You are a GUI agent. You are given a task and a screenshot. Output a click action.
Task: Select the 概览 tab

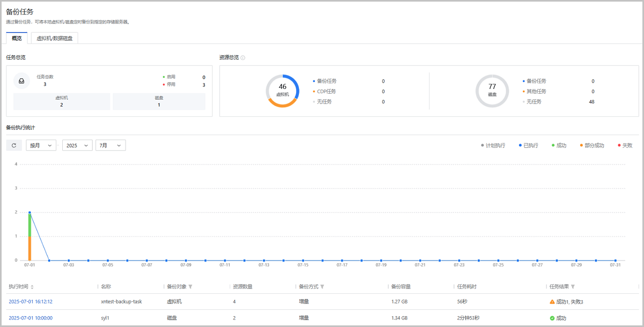coord(17,38)
